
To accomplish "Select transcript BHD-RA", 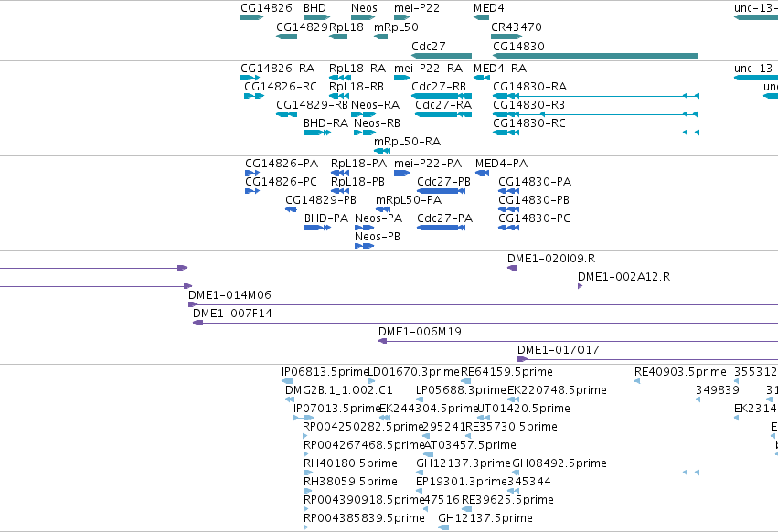I will pos(326,123).
